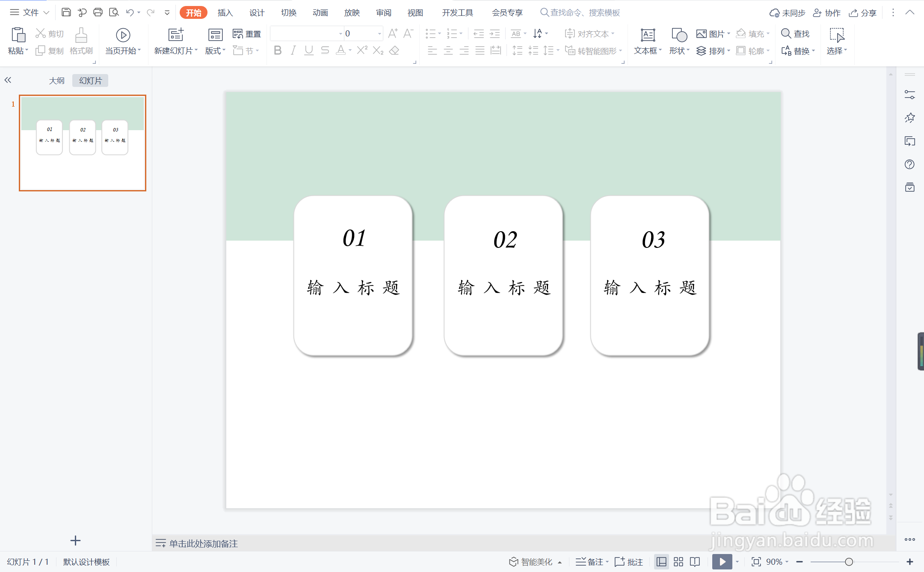Click subscript X₂ icon

[378, 51]
